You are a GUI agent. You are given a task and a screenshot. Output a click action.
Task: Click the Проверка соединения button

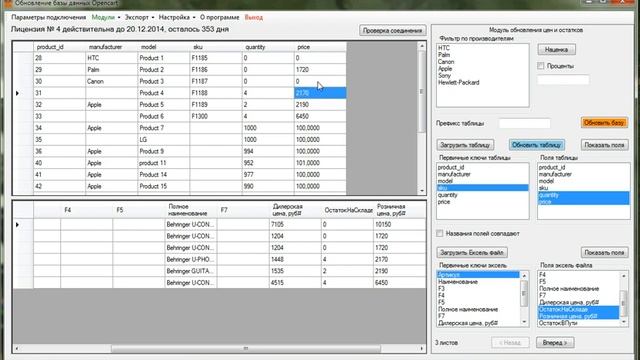click(x=392, y=31)
